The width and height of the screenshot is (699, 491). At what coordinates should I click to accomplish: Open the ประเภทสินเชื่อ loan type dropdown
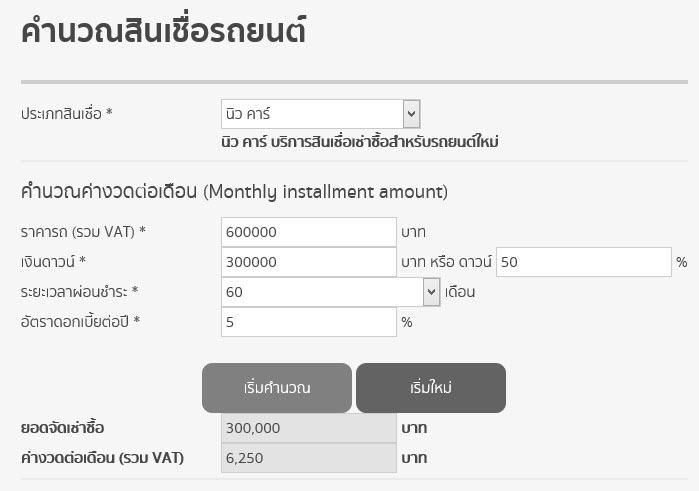coord(320,114)
